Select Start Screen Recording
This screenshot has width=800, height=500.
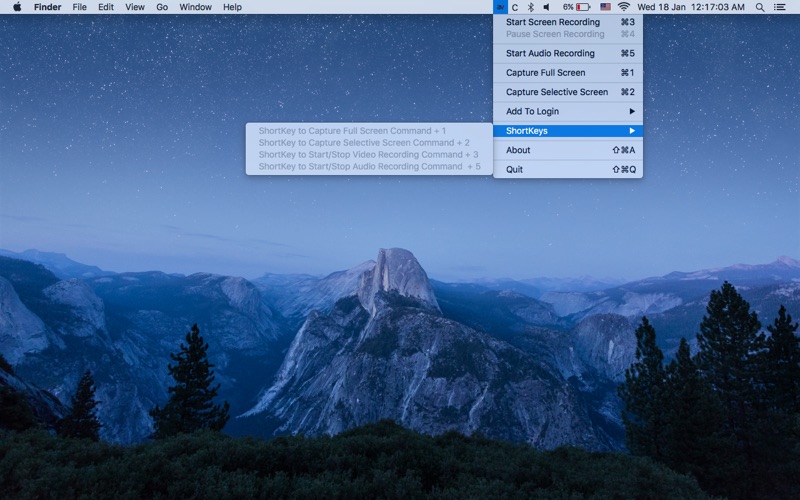pos(568,22)
